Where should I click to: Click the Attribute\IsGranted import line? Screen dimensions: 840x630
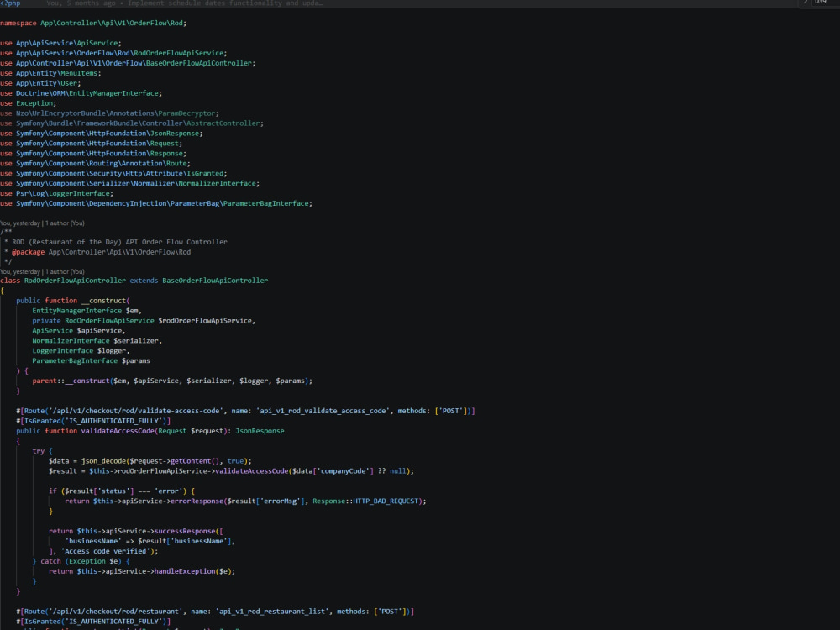click(x=113, y=174)
